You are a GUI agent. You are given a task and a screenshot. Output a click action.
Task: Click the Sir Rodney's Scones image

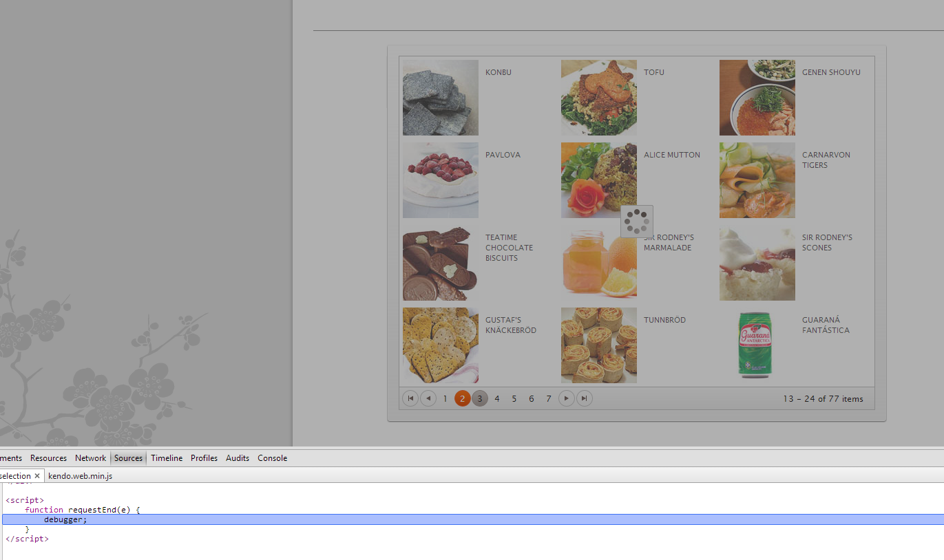pyautogui.click(x=757, y=263)
